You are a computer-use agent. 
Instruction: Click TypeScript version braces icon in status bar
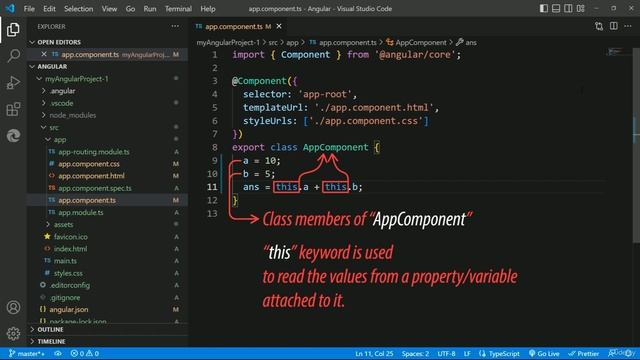click(482, 353)
